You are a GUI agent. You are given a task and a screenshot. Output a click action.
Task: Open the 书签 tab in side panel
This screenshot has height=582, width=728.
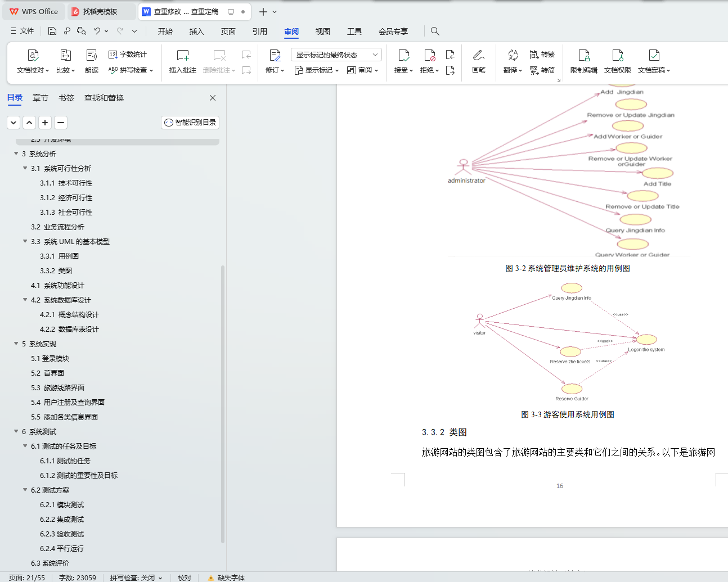pos(66,98)
